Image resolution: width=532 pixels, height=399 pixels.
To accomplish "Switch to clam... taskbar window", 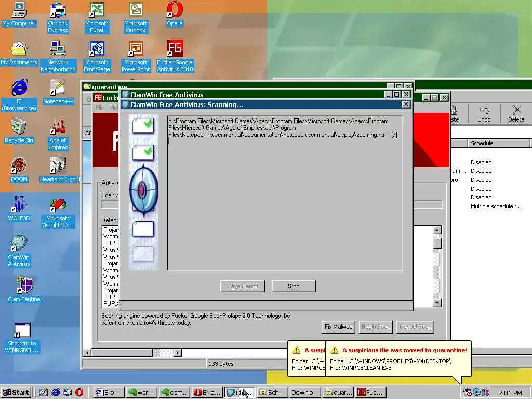I will [x=175, y=393].
